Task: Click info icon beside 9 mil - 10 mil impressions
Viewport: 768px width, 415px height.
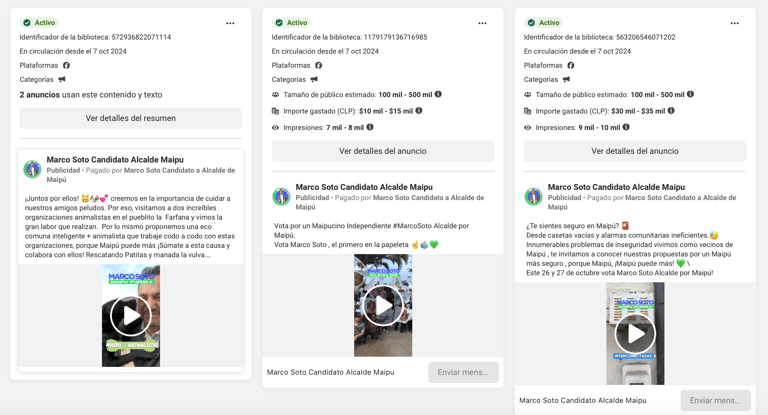Action: 626,127
